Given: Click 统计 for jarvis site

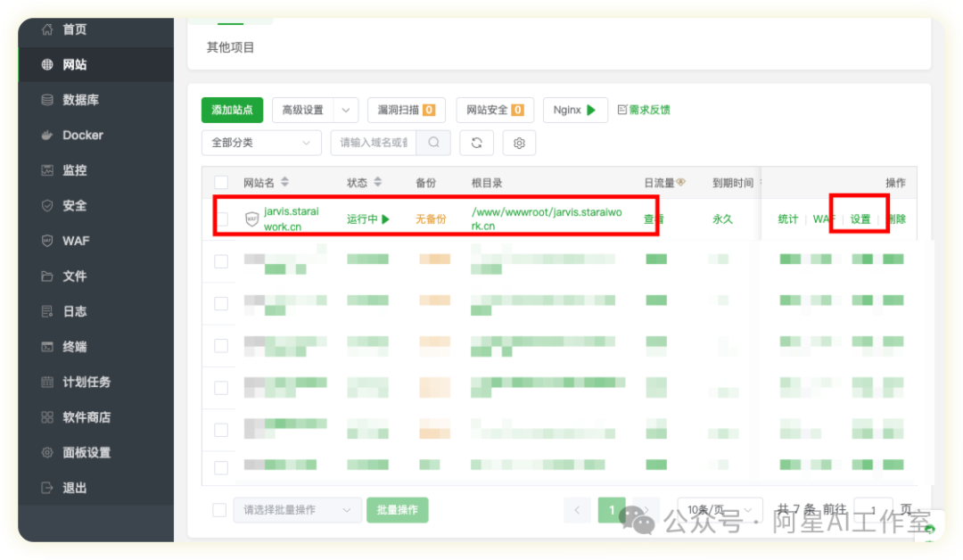Looking at the screenshot, I should point(787,218).
